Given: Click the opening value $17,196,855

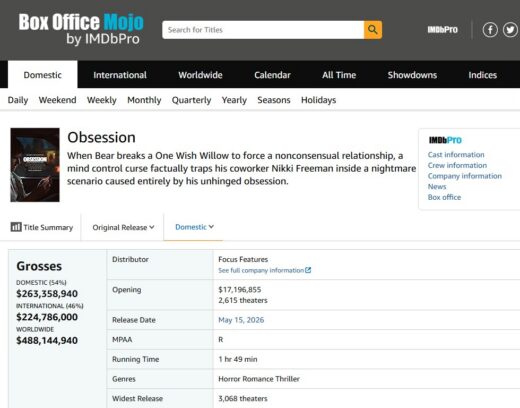Looking at the screenshot, I should (x=240, y=290).
